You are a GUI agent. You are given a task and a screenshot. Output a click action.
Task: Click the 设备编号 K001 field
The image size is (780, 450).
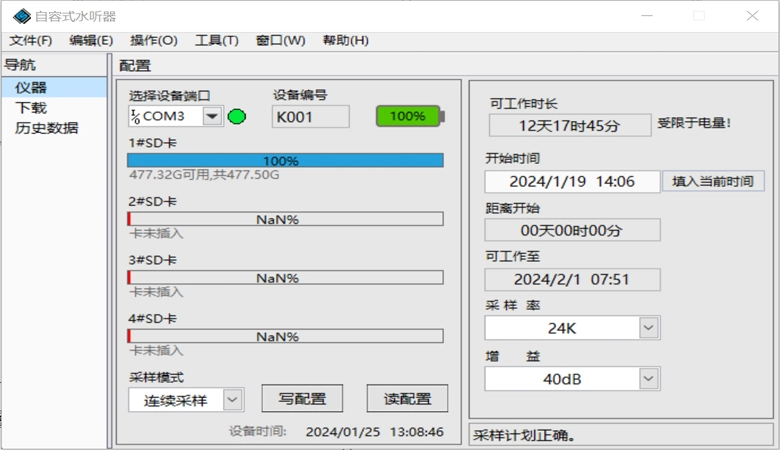pyautogui.click(x=311, y=116)
